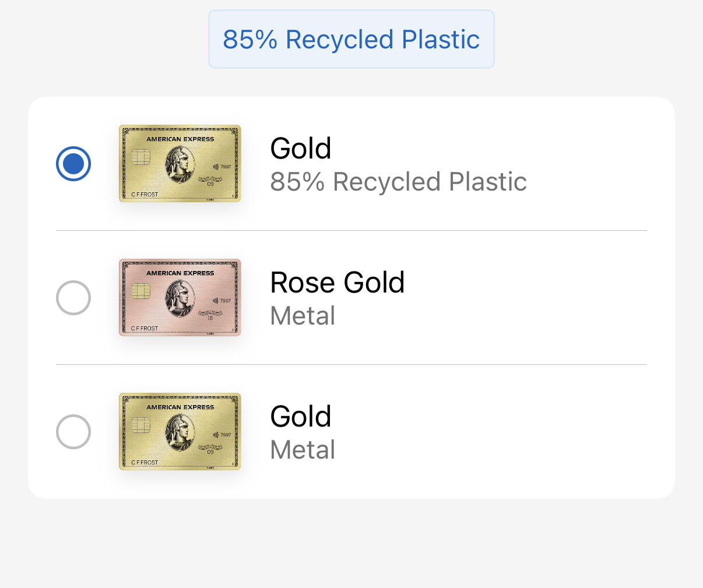Click the Metal subtitle in the last Gold row
Viewport: 703px width, 588px height.
(x=303, y=450)
